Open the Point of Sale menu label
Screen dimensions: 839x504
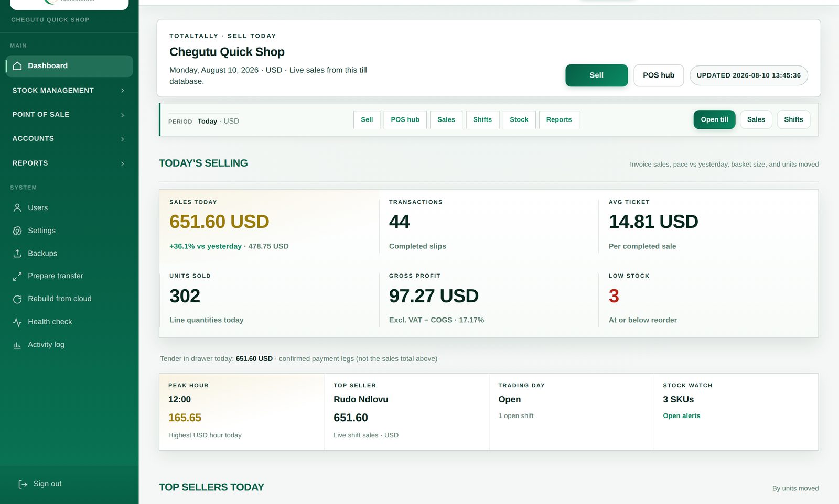point(41,114)
